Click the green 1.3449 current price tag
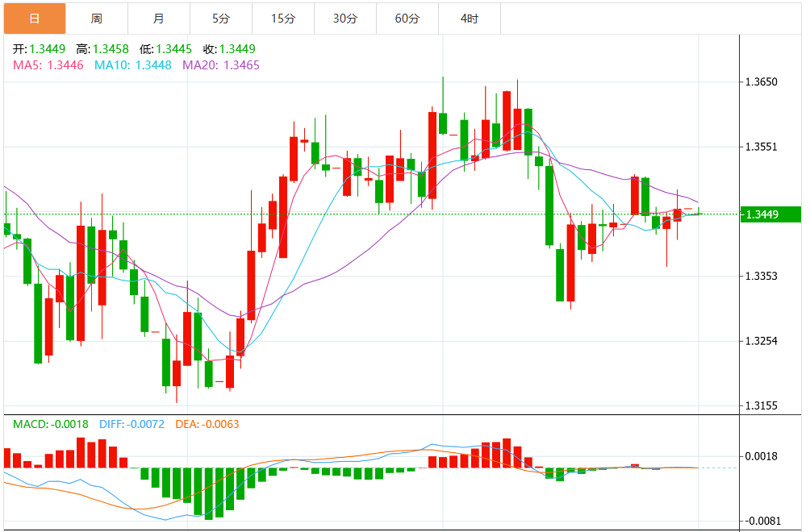This screenshot has height=532, width=810. pyautogui.click(x=770, y=214)
